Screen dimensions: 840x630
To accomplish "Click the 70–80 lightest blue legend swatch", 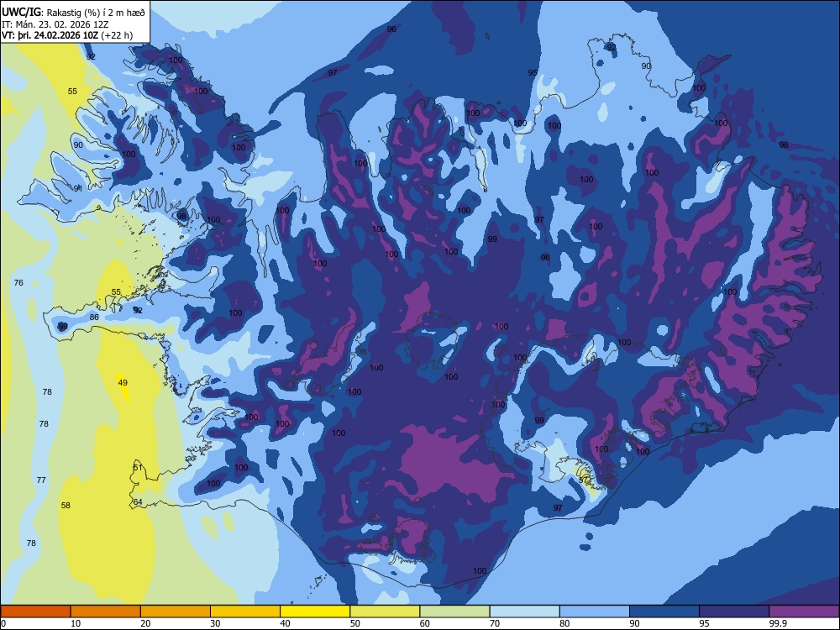I will (524, 612).
